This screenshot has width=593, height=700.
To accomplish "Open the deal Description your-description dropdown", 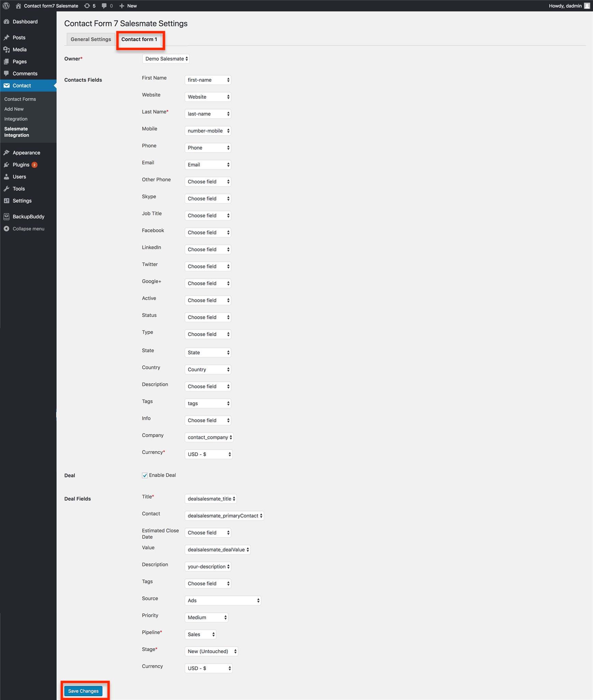I will [x=208, y=567].
